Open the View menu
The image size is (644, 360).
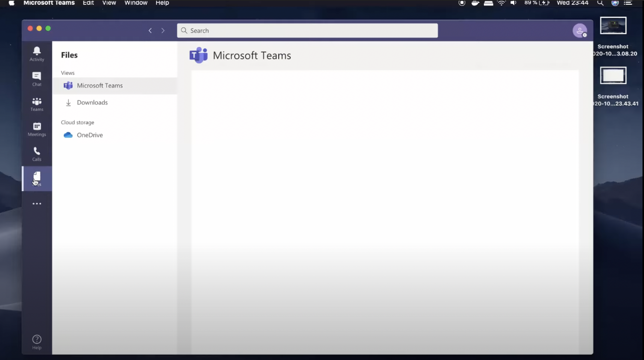pyautogui.click(x=109, y=3)
